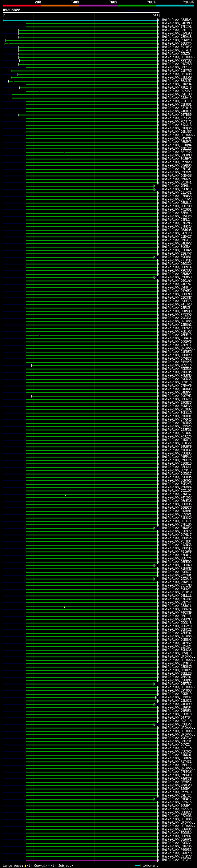Select hit label UniRef100_B6G0D6

(177, 830)
